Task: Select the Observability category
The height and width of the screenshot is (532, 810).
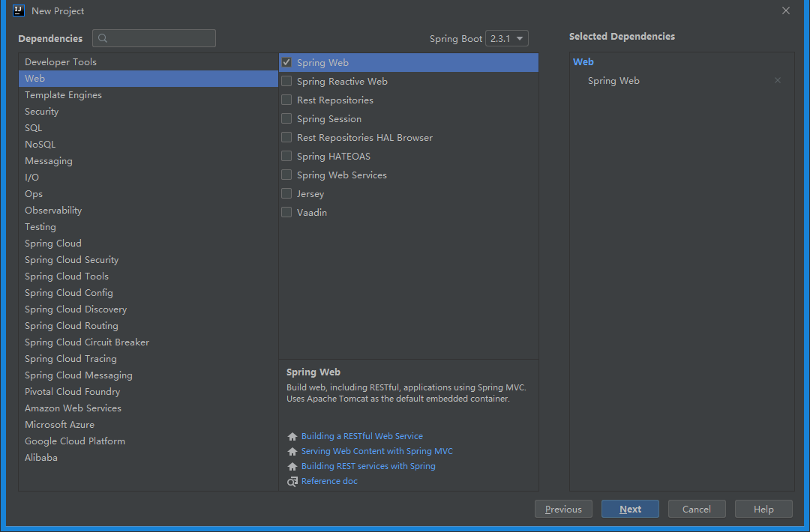Action: (148, 211)
